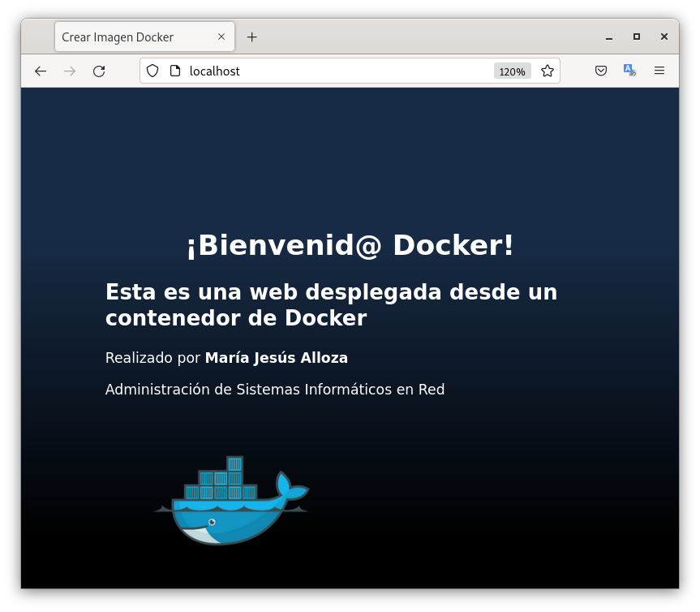Click Administración de Sistemas Informáticos text
700x612 pixels.
275,390
